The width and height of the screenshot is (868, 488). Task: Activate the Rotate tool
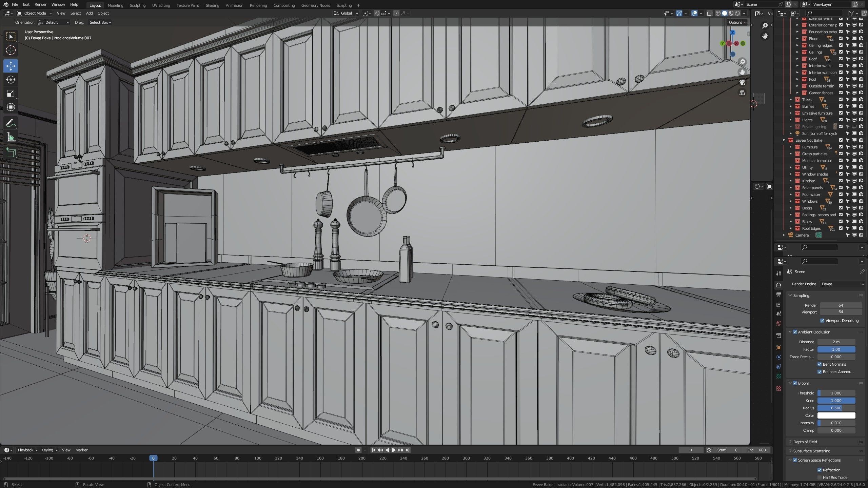point(11,80)
